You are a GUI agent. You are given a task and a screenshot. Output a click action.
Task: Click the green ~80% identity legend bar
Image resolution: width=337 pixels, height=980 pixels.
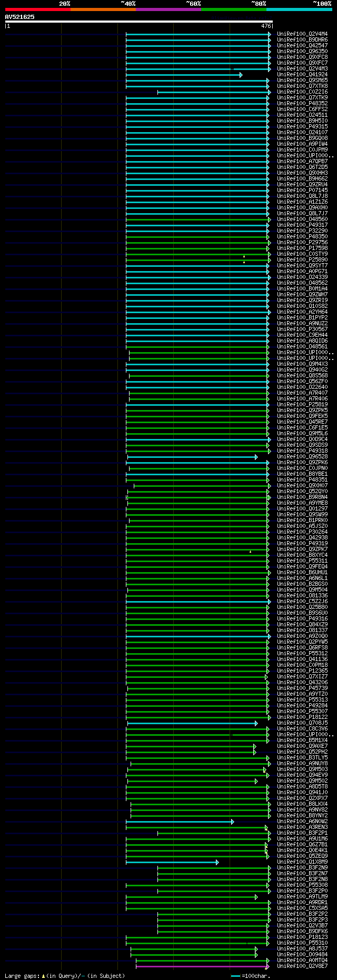tap(233, 9)
